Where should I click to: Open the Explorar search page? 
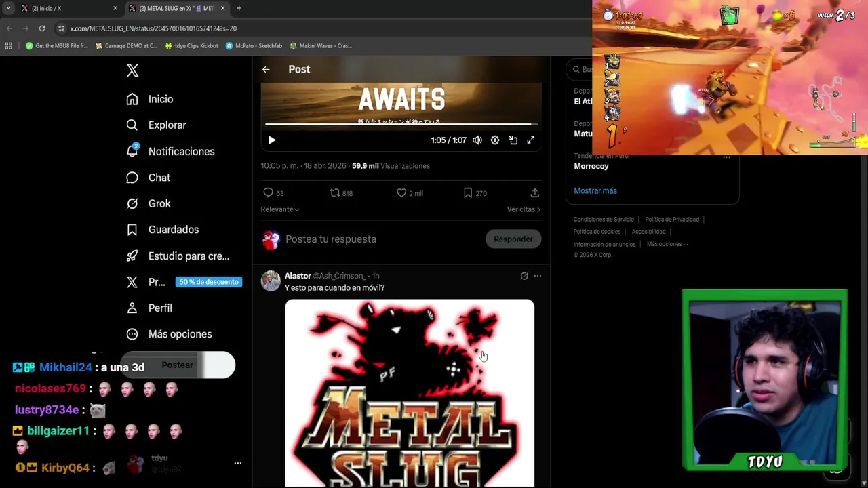pyautogui.click(x=156, y=125)
